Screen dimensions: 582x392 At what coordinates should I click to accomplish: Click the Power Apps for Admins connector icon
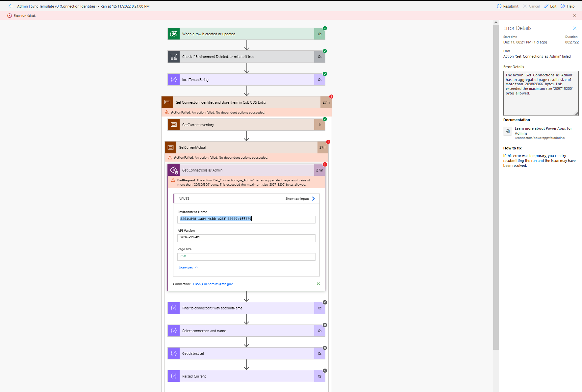coord(174,170)
